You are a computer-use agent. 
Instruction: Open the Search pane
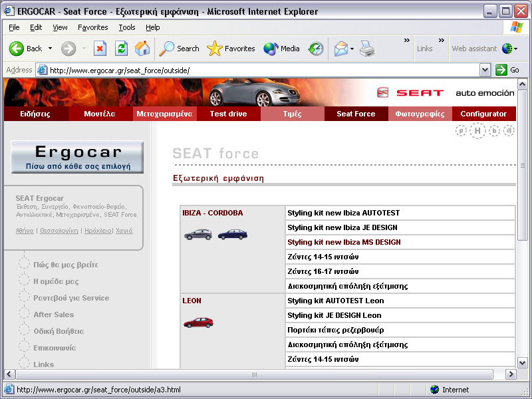(179, 49)
